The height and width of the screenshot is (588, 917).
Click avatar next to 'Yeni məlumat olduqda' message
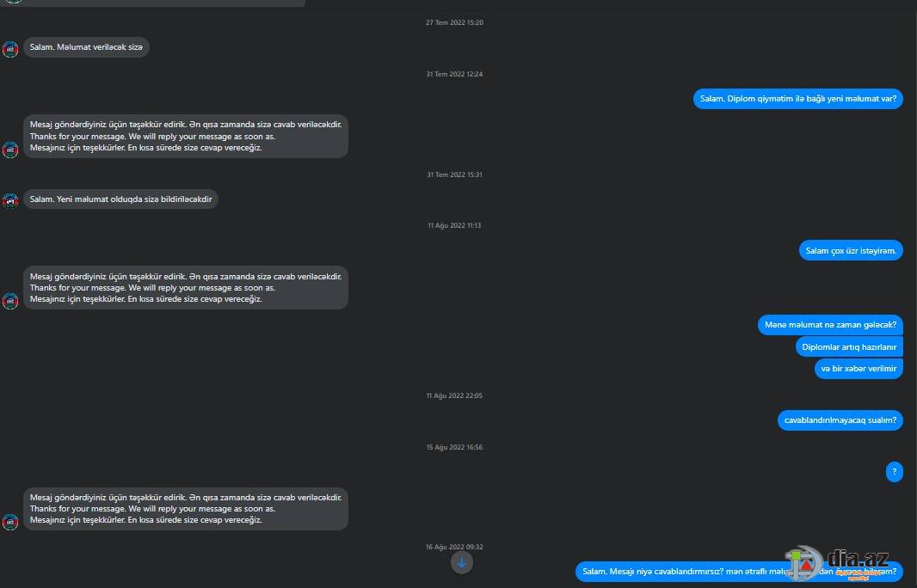click(10, 201)
